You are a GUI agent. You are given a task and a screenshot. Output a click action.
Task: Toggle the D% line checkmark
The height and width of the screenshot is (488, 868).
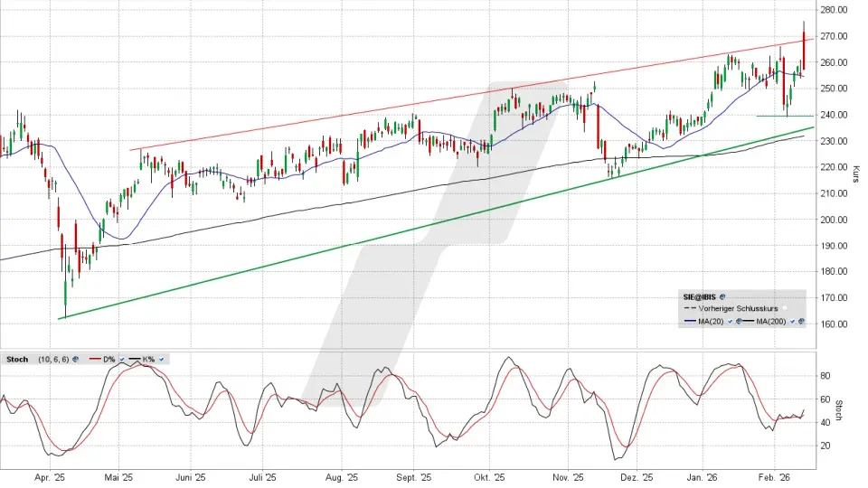122,360
